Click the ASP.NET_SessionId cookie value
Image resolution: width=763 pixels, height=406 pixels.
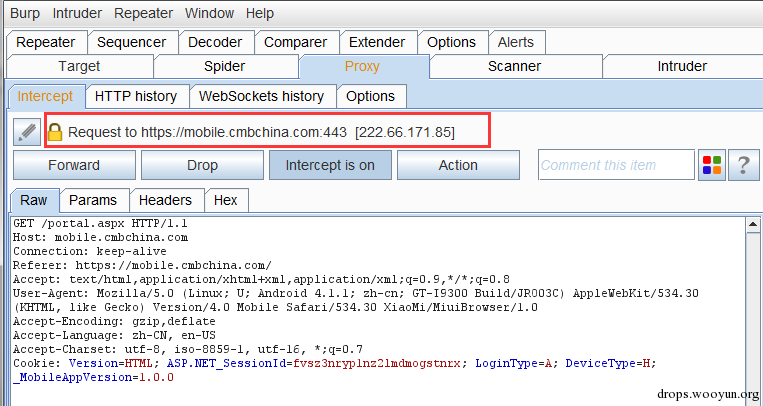pos(377,363)
